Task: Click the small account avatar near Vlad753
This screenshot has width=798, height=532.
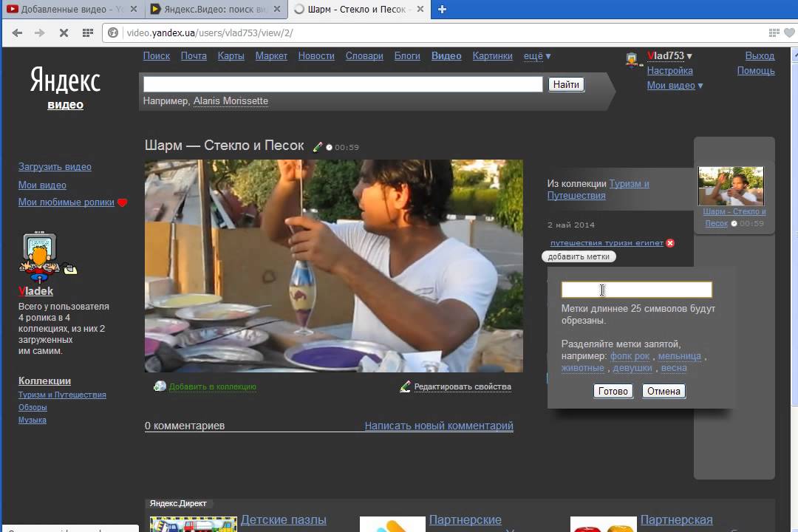Action: [x=633, y=60]
